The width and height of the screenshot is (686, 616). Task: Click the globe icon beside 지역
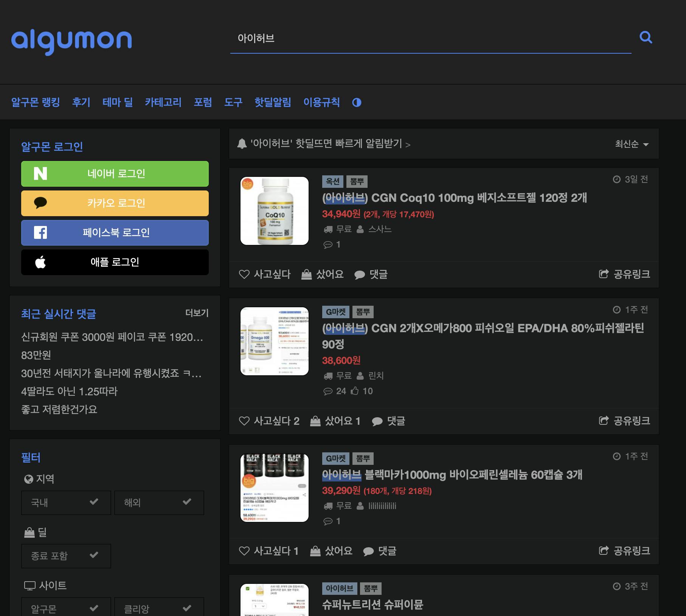point(28,479)
